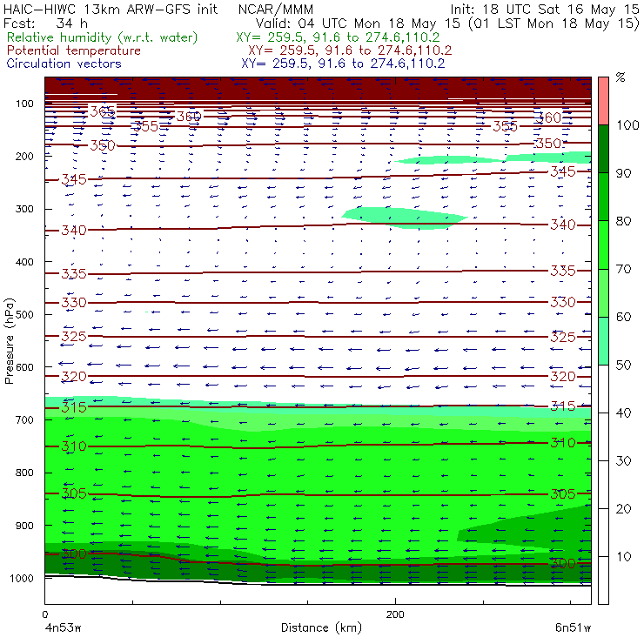Image resolution: width=644 pixels, height=644 pixels.
Task: Select 'Relative humidity (w.r.t. water)' legend label
Action: coord(103,37)
